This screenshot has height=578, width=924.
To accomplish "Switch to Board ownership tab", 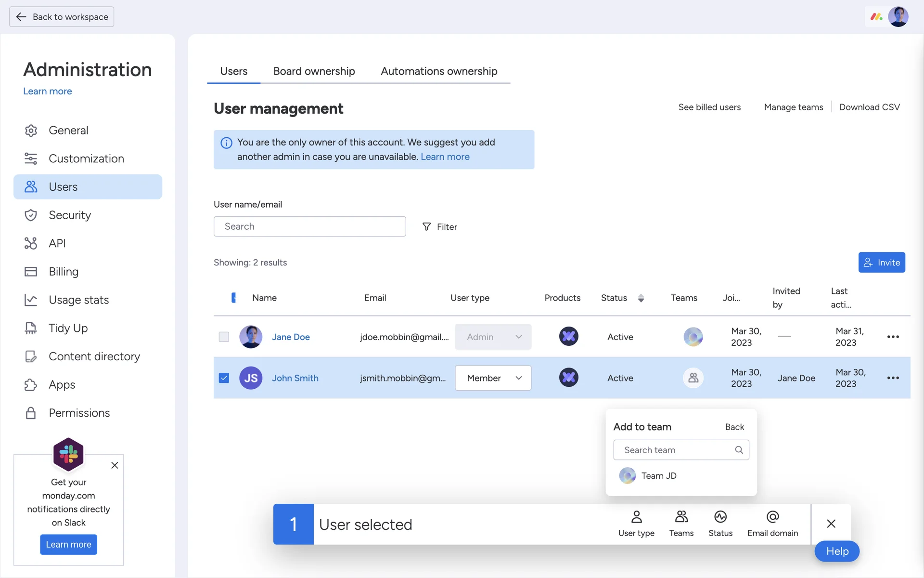I will coord(314,71).
